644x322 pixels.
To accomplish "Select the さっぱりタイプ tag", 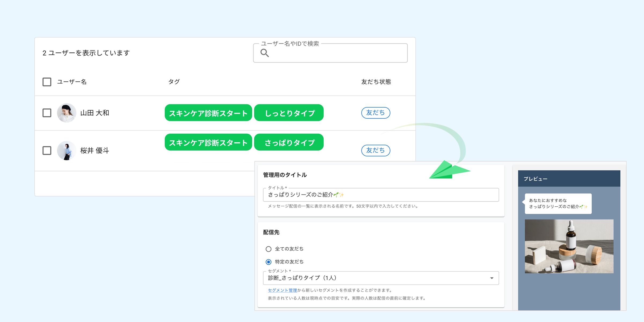I will point(289,142).
